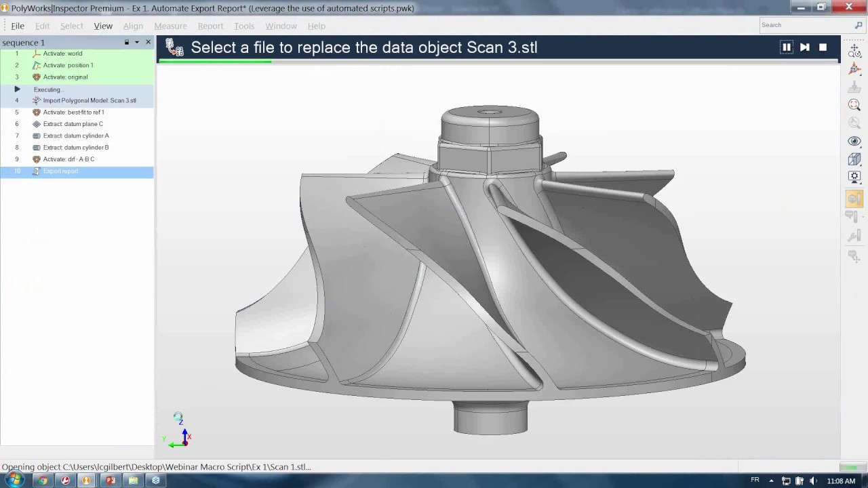Image resolution: width=868 pixels, height=488 pixels.
Task: Select the pan/rotate/zoom navigation tool
Action: click(x=854, y=50)
